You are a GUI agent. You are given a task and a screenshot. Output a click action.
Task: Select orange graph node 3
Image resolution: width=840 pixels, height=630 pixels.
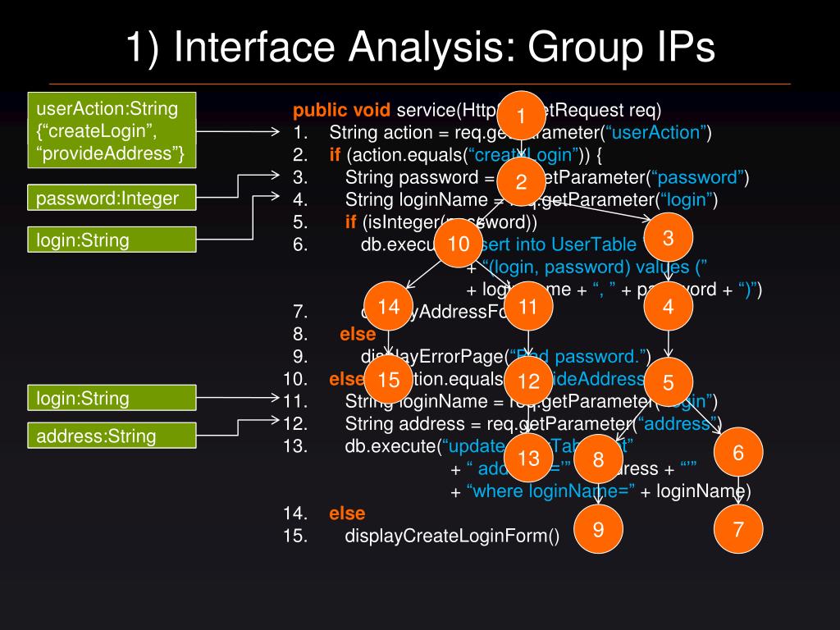coord(668,237)
